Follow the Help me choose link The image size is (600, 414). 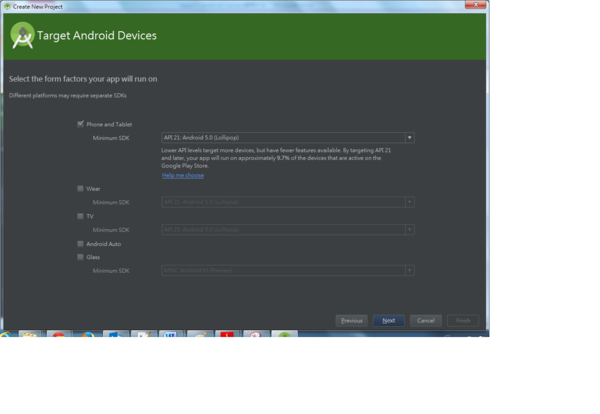click(x=182, y=175)
